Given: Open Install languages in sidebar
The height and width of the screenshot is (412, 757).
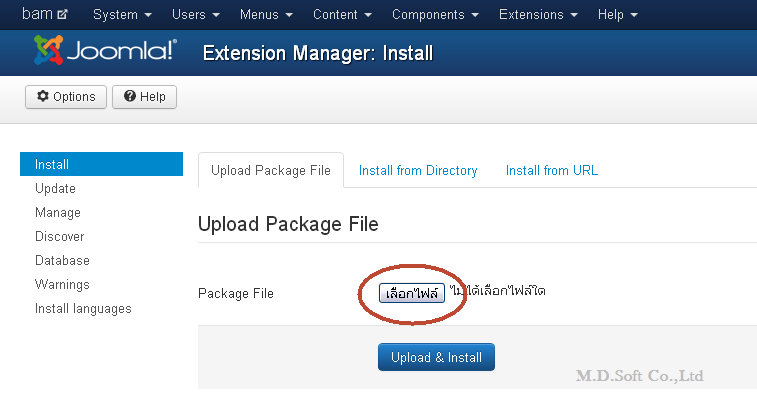Looking at the screenshot, I should click(83, 309).
